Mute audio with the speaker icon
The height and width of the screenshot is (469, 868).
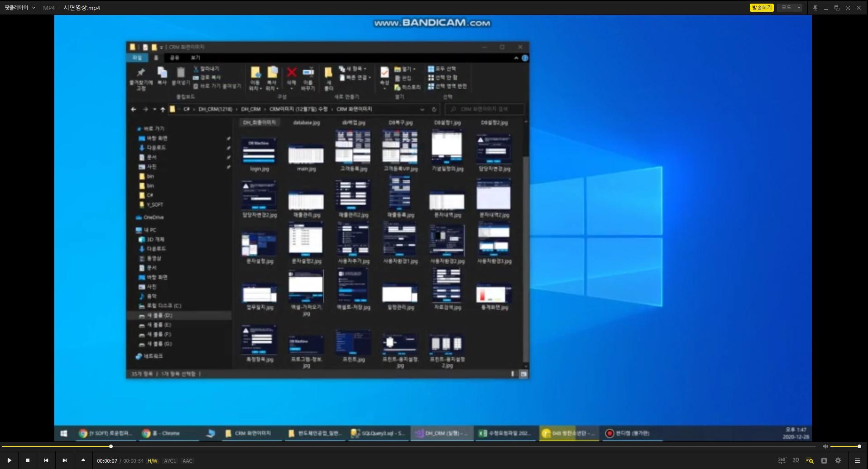(x=825, y=446)
